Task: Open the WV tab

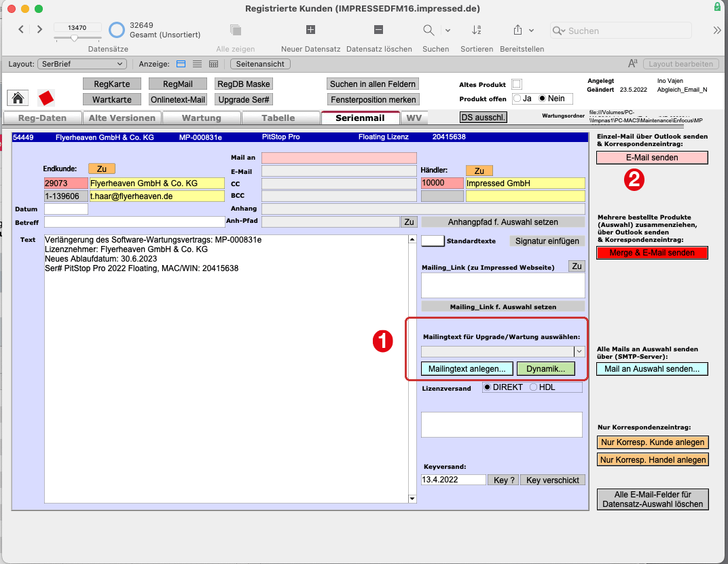Action: point(414,117)
